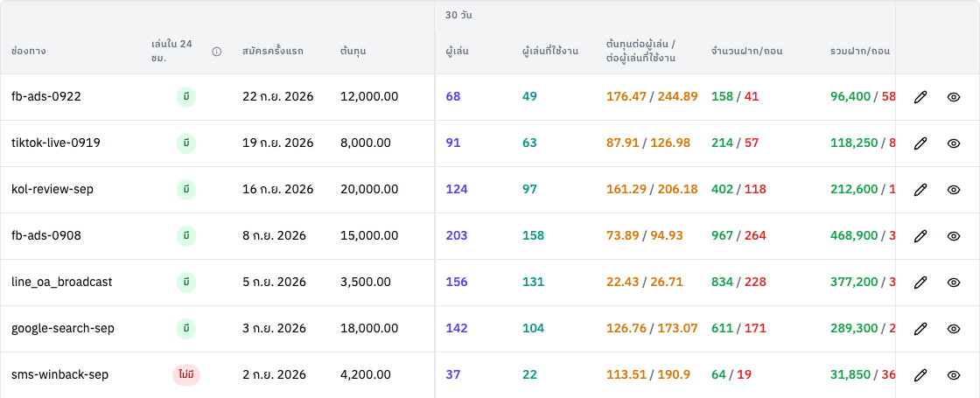
Task: View fb-ads-0922 details with eye icon
Action: 953,97
